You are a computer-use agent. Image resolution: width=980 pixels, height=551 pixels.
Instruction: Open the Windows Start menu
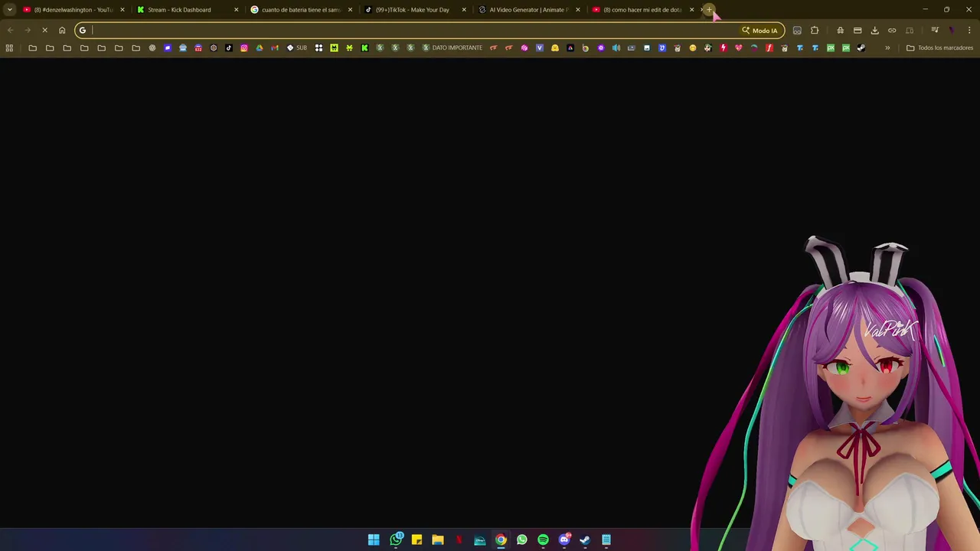[374, 540]
